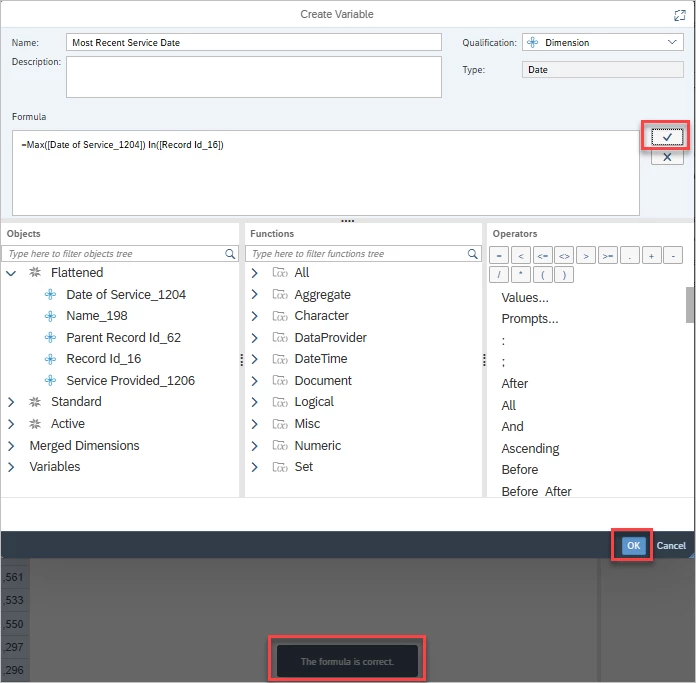The image size is (696, 683).
Task: Click the Type field showing Date
Action: tap(602, 70)
